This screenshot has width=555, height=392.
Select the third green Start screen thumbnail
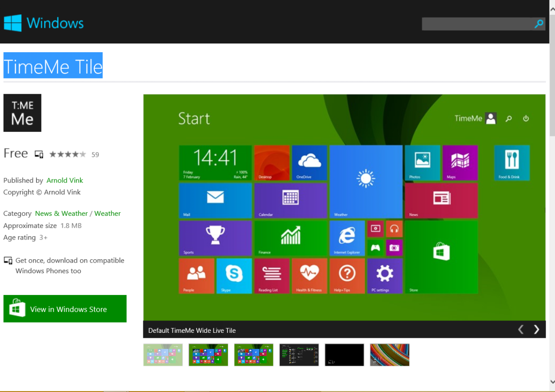tap(253, 355)
